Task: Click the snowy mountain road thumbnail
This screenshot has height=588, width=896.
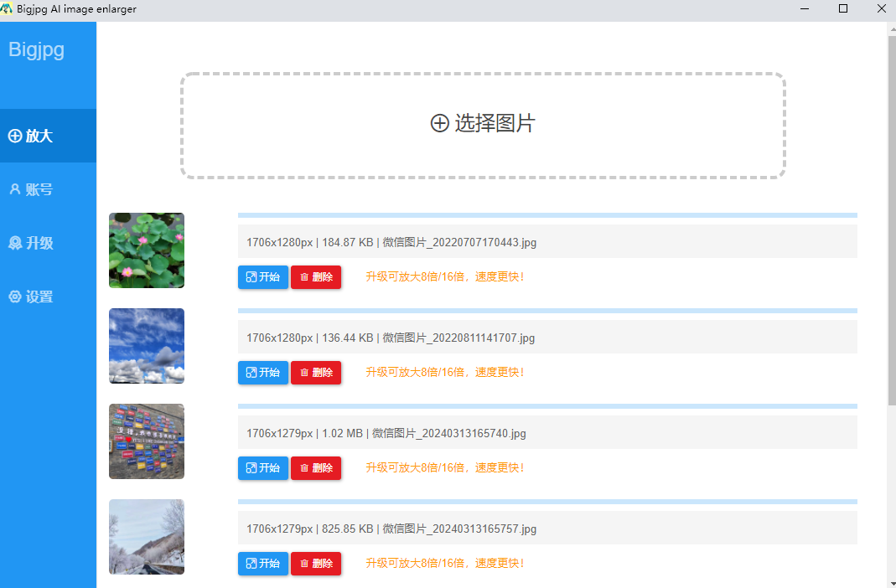Action: pyautogui.click(x=147, y=537)
